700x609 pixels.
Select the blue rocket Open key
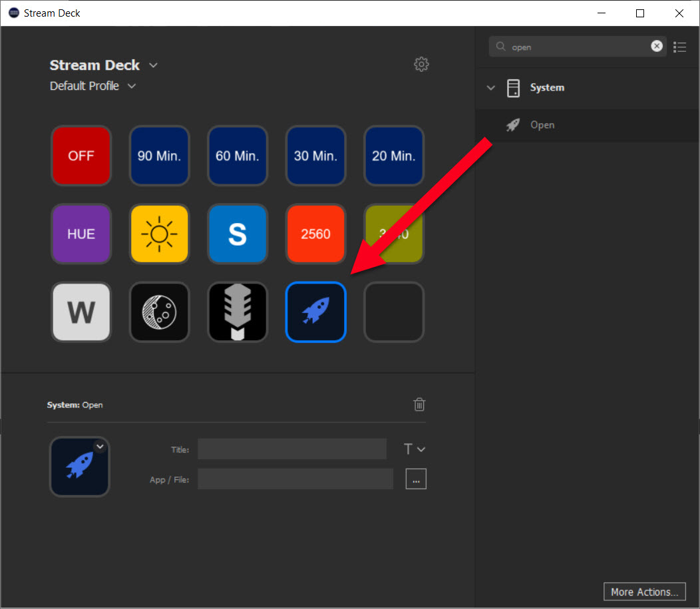315,312
